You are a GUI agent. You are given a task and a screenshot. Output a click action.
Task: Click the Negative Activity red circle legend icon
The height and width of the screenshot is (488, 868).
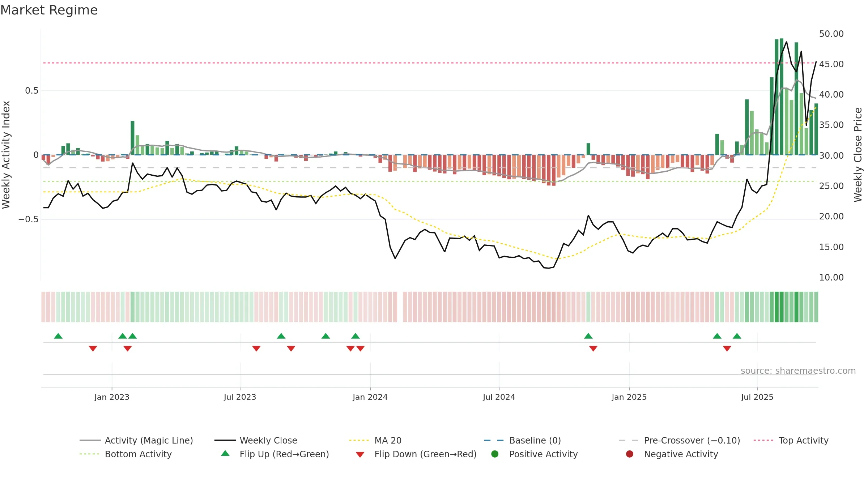click(x=630, y=454)
